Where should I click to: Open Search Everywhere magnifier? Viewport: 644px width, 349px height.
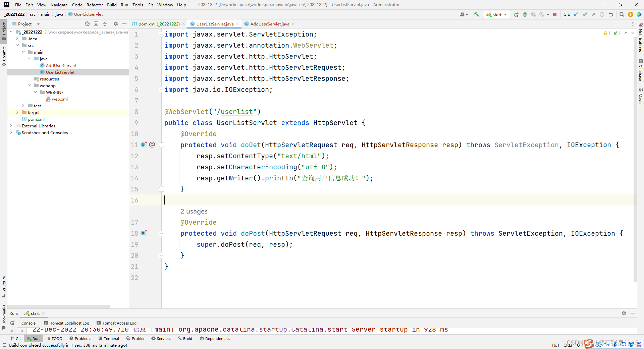tap(622, 14)
